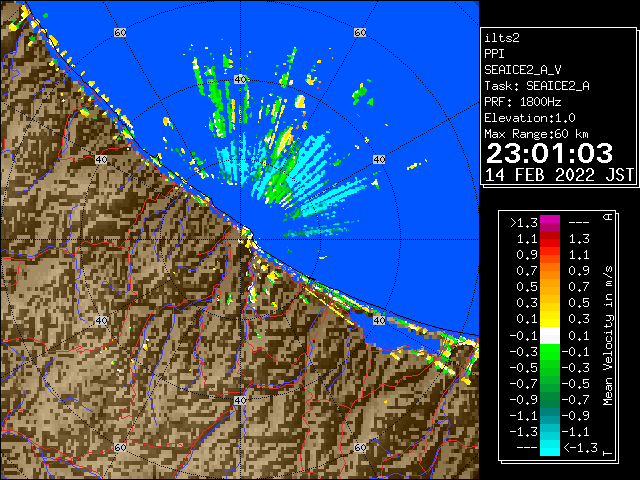Click the 'Max Range:60 km' line
The image size is (640, 480).
pyautogui.click(x=537, y=134)
